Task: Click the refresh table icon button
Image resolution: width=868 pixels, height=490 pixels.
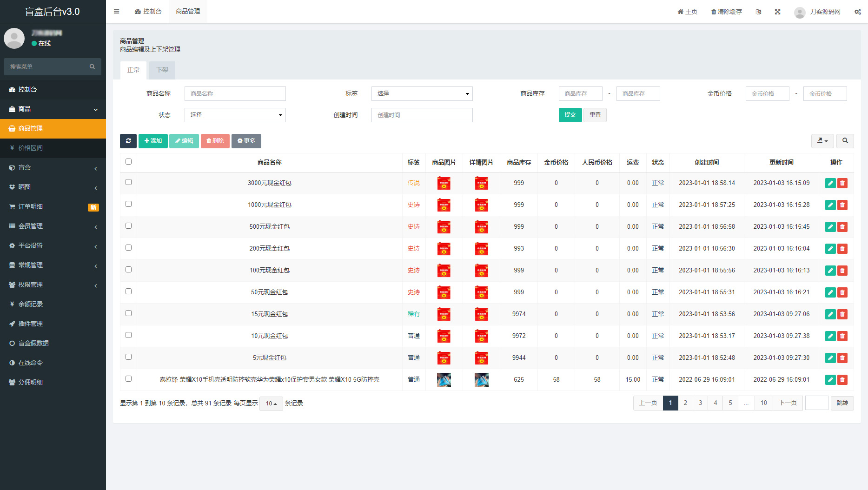Action: point(128,141)
